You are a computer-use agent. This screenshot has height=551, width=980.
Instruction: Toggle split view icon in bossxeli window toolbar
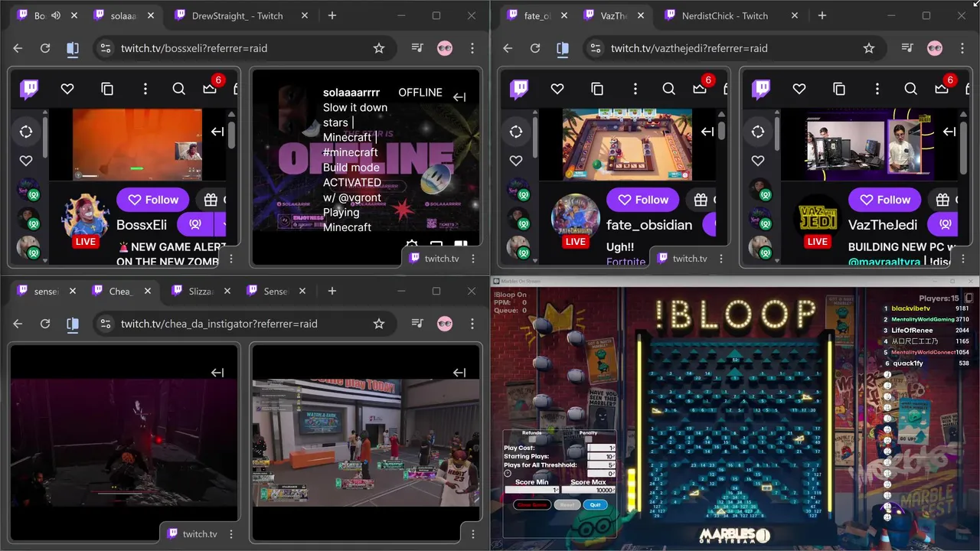tap(73, 48)
